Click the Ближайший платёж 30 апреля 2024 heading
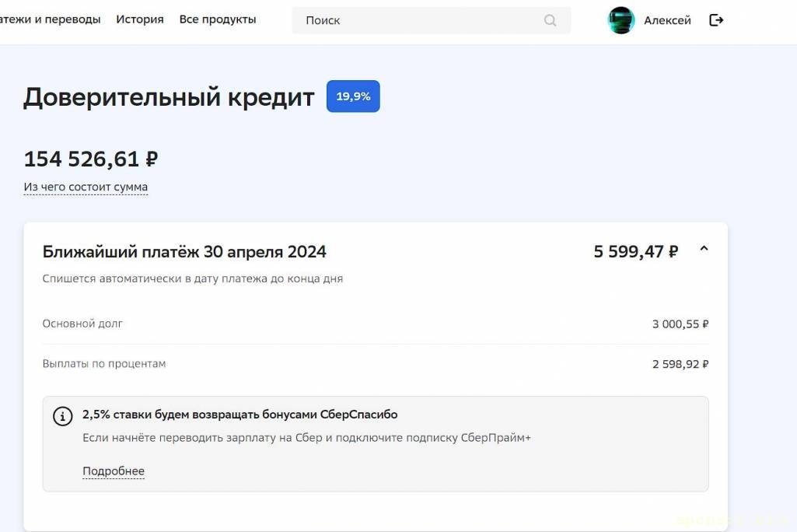 point(184,251)
